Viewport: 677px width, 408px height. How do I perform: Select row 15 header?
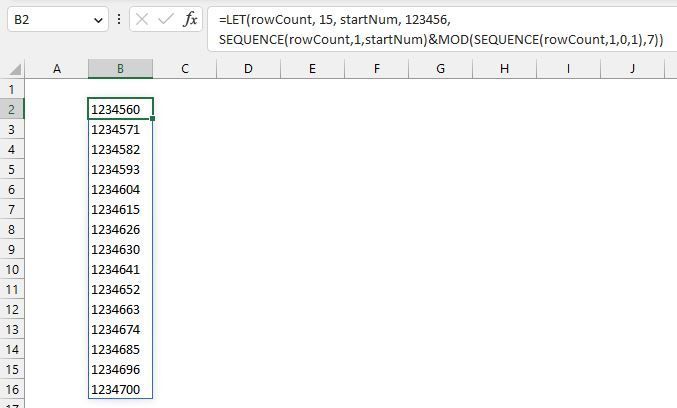[x=12, y=370]
